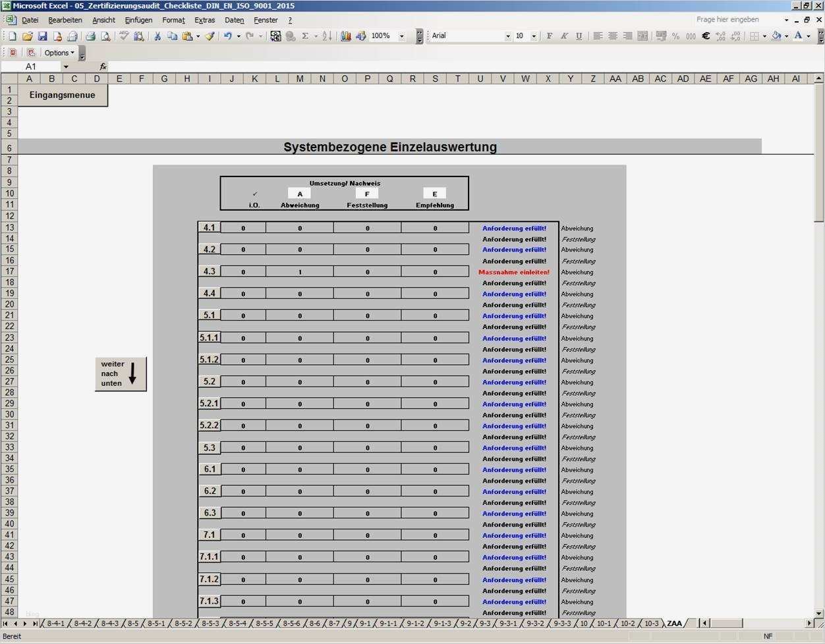Toggle bold formatting
The width and height of the screenshot is (825, 644).
pyautogui.click(x=550, y=36)
